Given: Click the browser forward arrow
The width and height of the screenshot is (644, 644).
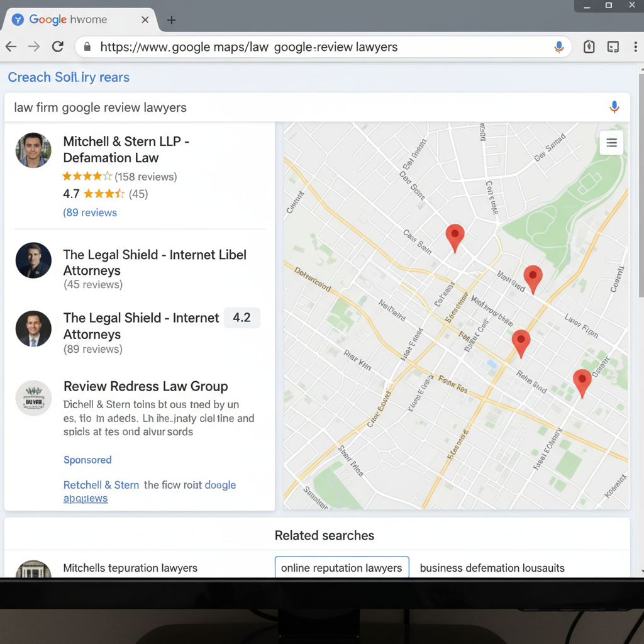Looking at the screenshot, I should click(x=34, y=47).
